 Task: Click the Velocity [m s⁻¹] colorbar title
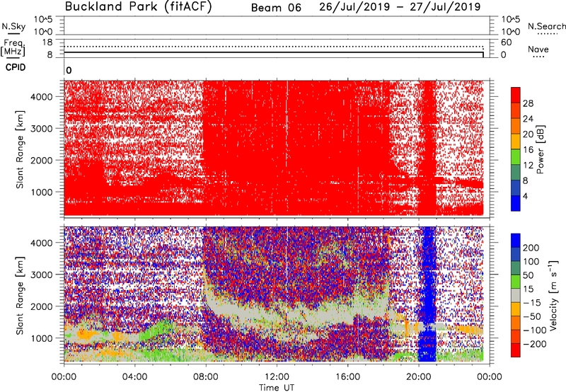point(553,296)
